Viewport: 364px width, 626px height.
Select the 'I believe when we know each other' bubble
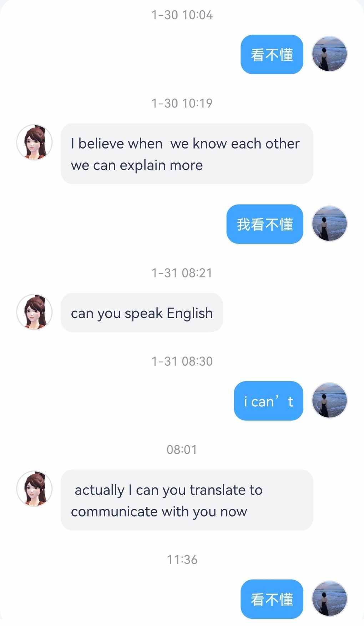pyautogui.click(x=187, y=154)
